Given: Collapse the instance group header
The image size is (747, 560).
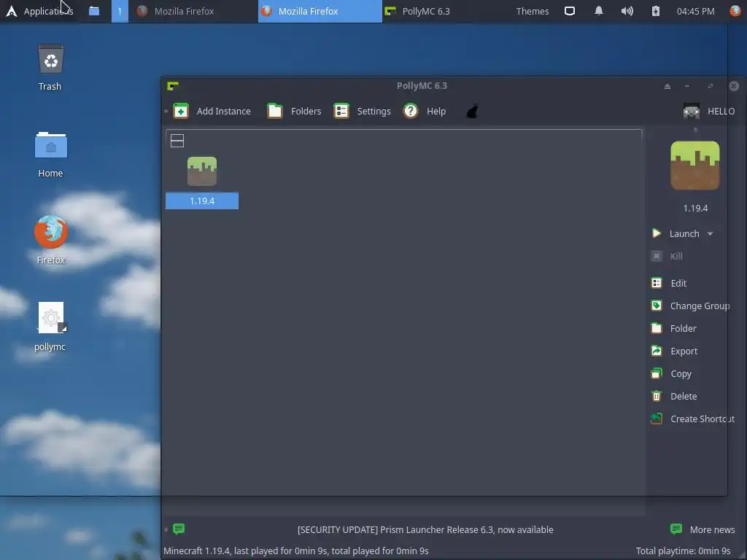Looking at the screenshot, I should tap(177, 141).
